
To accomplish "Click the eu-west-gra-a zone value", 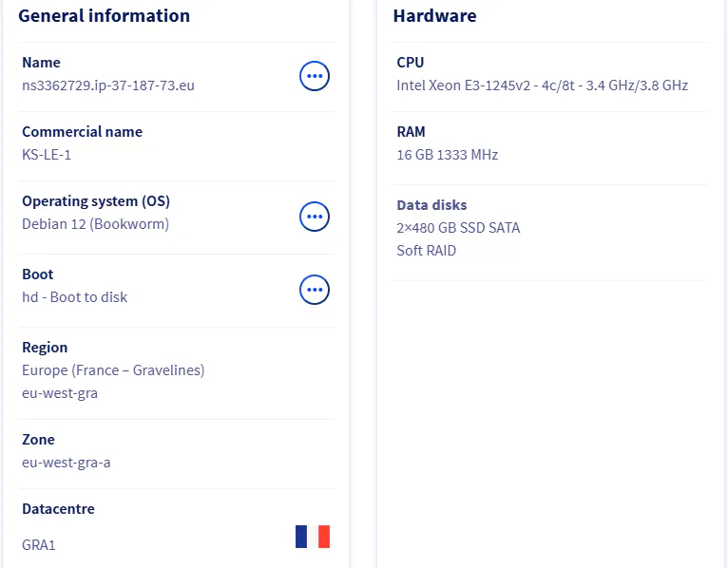I will pos(67,463).
